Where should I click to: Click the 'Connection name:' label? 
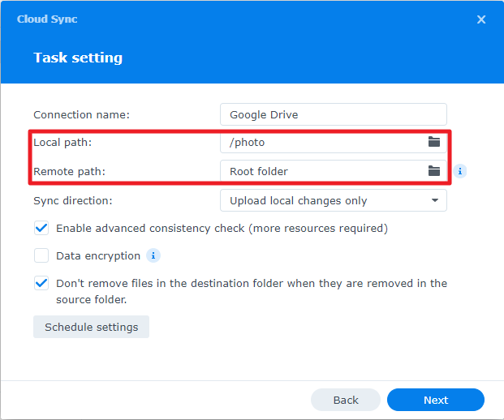pos(81,114)
